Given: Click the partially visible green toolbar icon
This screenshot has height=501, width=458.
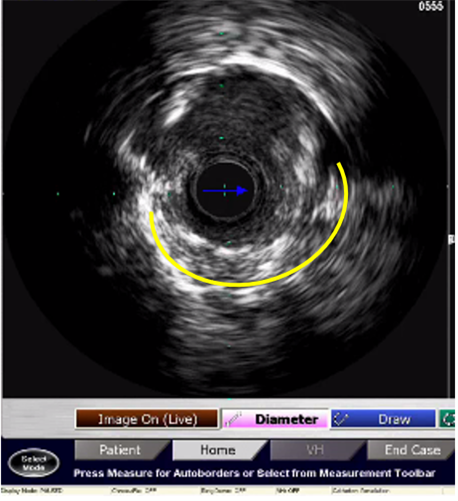Looking at the screenshot, I should point(447,419).
